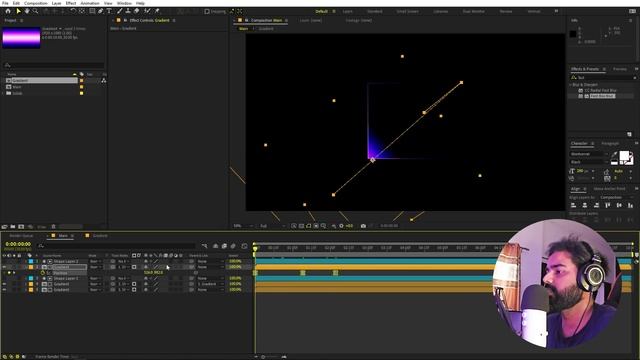Select the Rectangle shape tool
This screenshot has height=360, width=640.
92,11
